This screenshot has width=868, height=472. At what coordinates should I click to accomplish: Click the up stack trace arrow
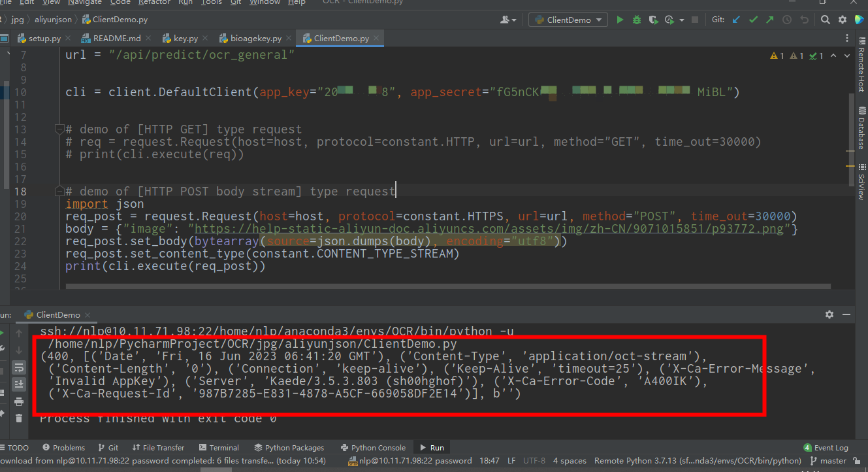point(19,334)
